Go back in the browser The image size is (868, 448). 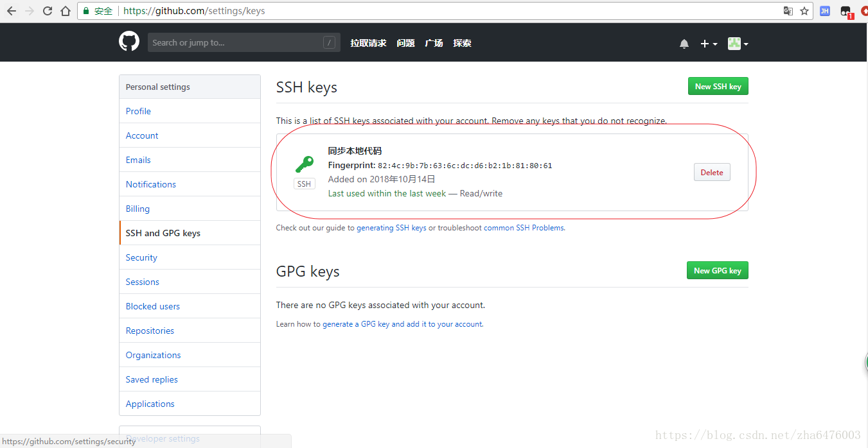pos(12,11)
